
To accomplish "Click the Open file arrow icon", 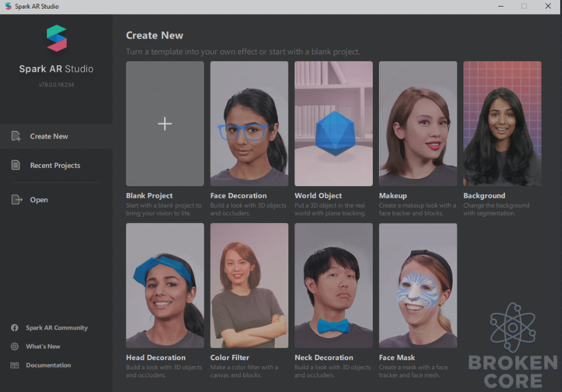I will pyautogui.click(x=17, y=200).
